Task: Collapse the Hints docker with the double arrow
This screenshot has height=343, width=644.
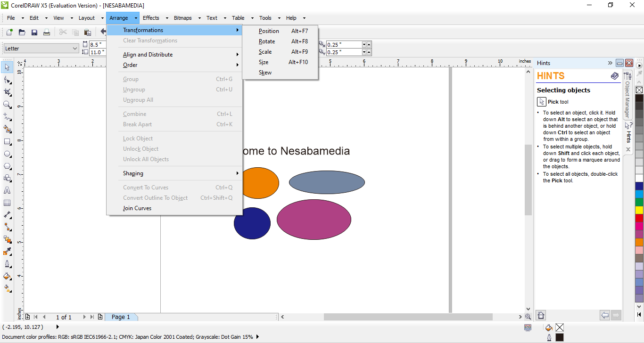Action: pyautogui.click(x=610, y=63)
